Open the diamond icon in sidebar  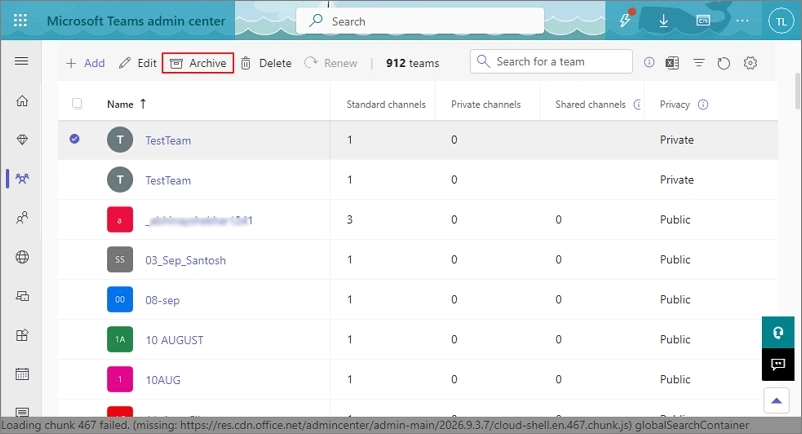click(22, 140)
